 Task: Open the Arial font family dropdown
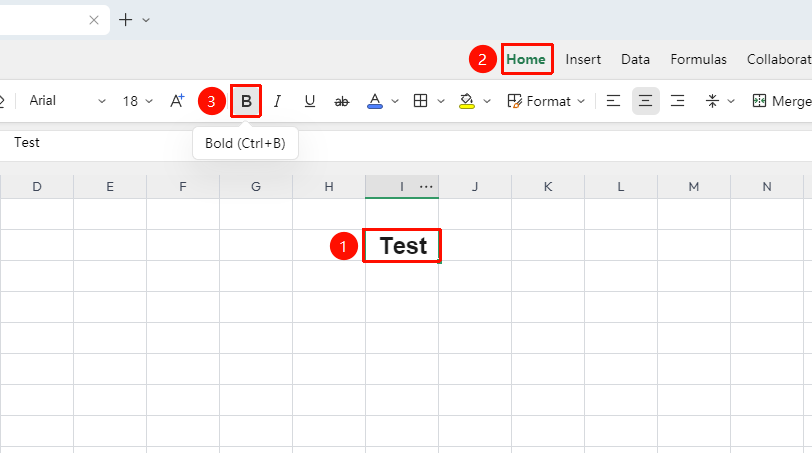[x=67, y=101]
